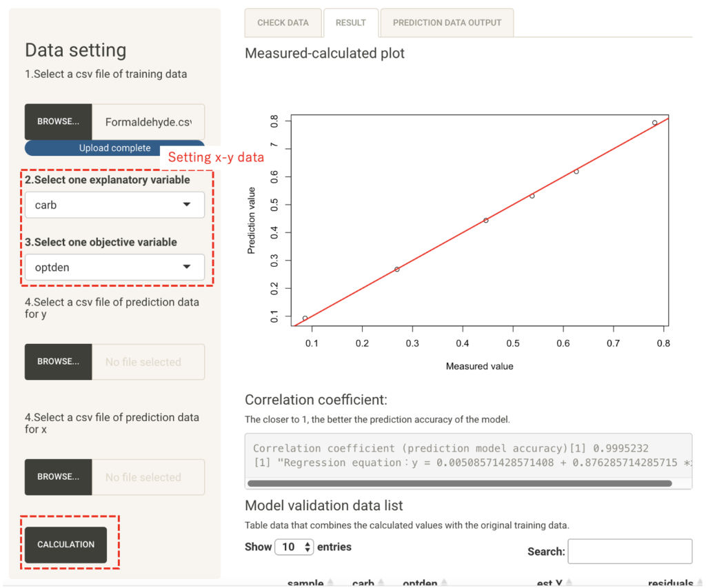706x588 pixels.
Task: Click the Upload complete progress bar
Action: coord(114,148)
